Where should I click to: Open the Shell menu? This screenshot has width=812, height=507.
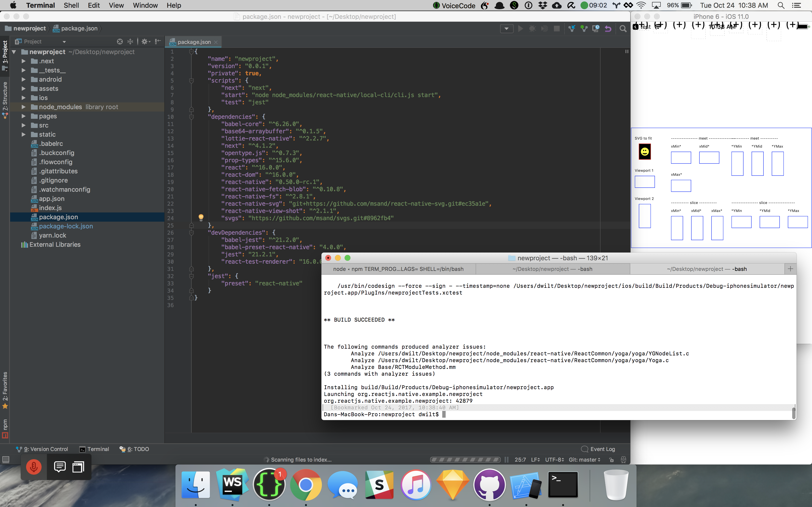pyautogui.click(x=71, y=5)
